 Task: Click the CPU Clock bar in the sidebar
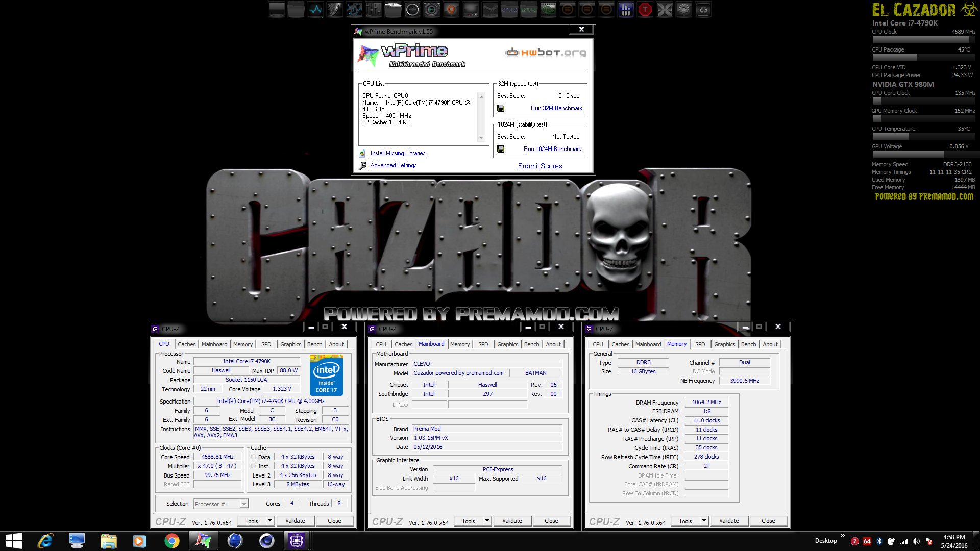tap(923, 40)
